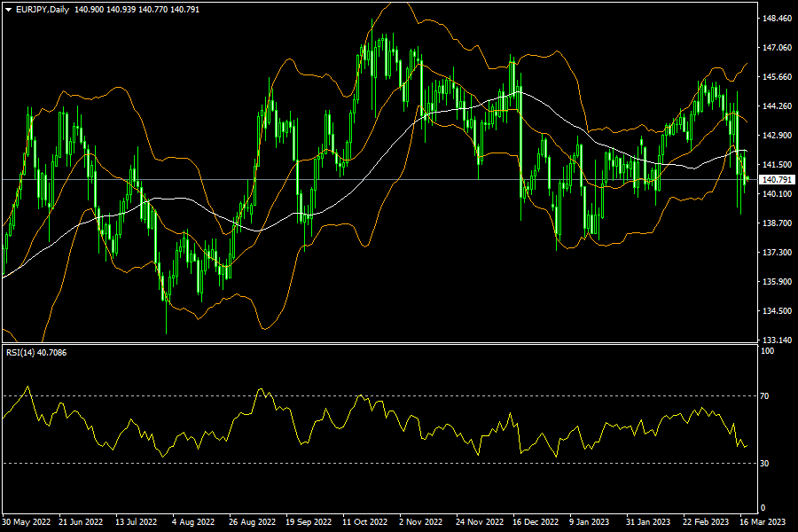Click the EURJPY,Daily chart title
Image resolution: width=798 pixels, height=532 pixels.
43,10
